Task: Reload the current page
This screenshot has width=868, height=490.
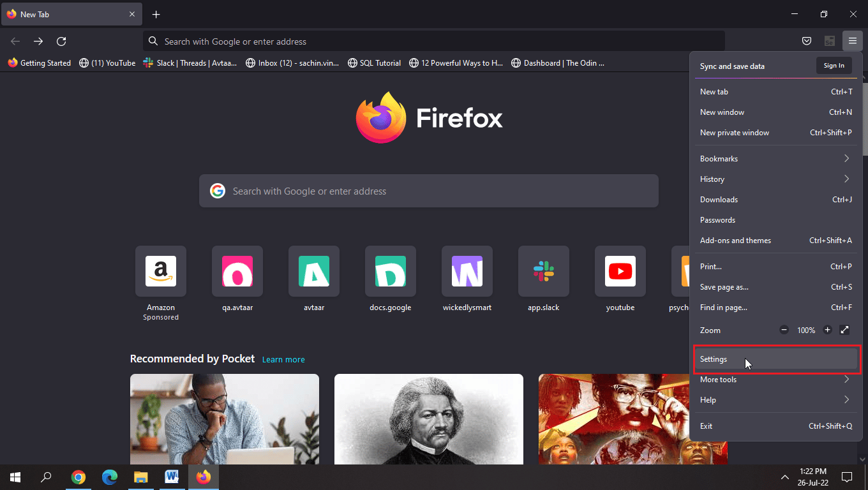Action: (61, 41)
